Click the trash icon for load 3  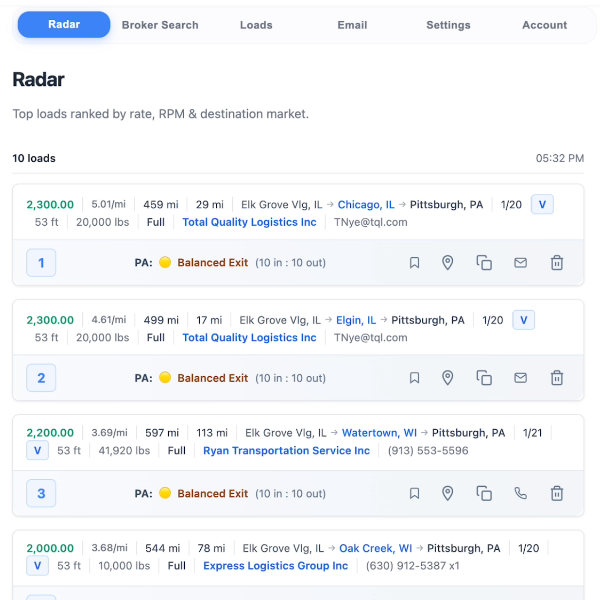tap(557, 493)
